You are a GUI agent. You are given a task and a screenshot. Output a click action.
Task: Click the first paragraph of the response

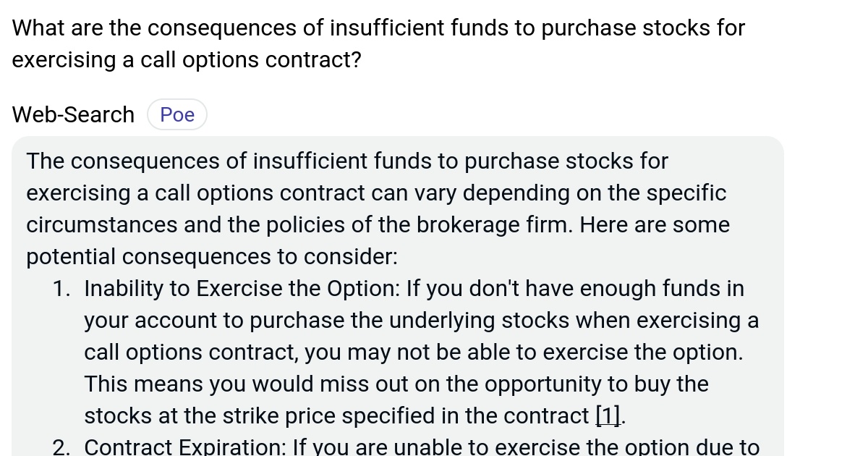coord(376,208)
